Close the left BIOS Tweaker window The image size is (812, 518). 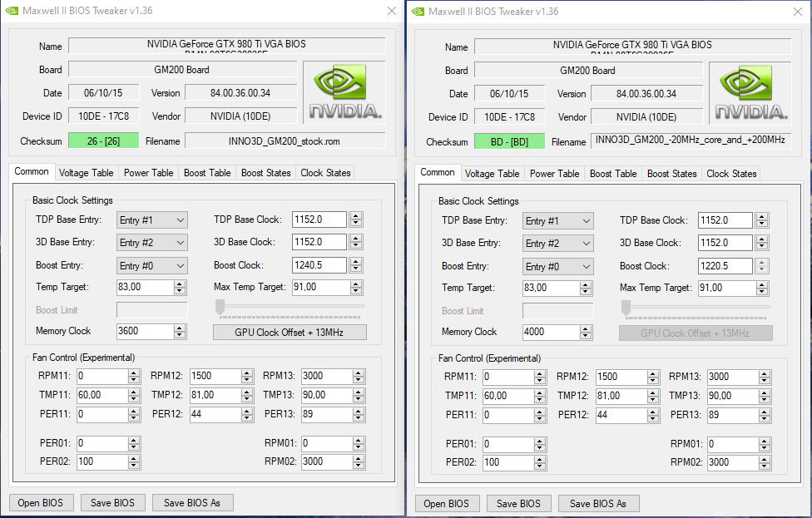click(x=392, y=11)
